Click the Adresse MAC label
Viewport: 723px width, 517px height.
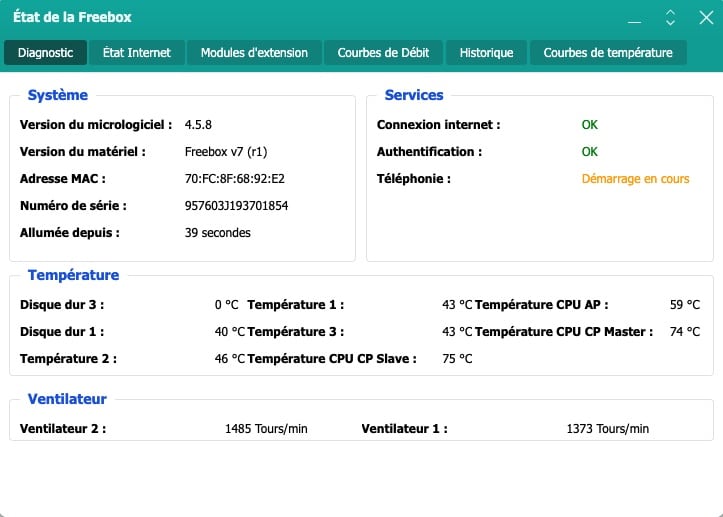click(x=63, y=179)
